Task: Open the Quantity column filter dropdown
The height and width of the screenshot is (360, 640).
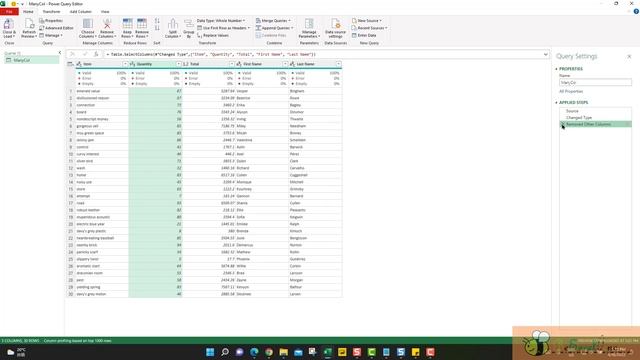Action: 178,64
